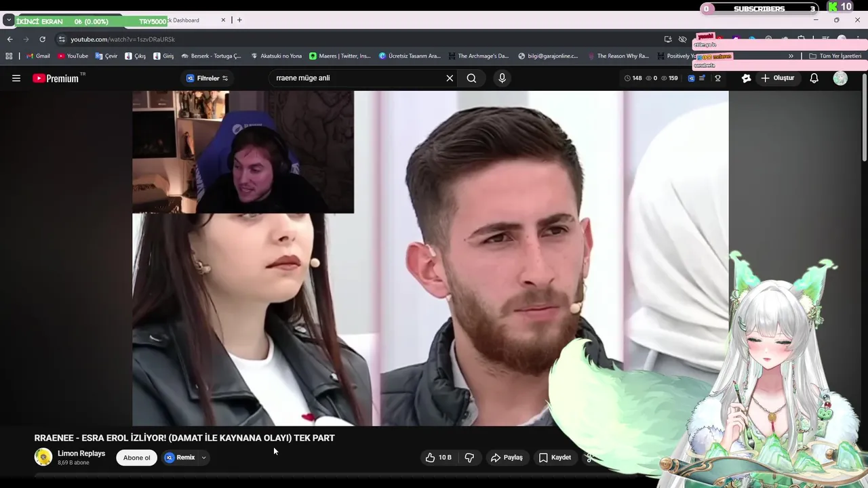Expand the bookmarks overflow chevron
Screen dimensions: 868x488
tap(791, 56)
